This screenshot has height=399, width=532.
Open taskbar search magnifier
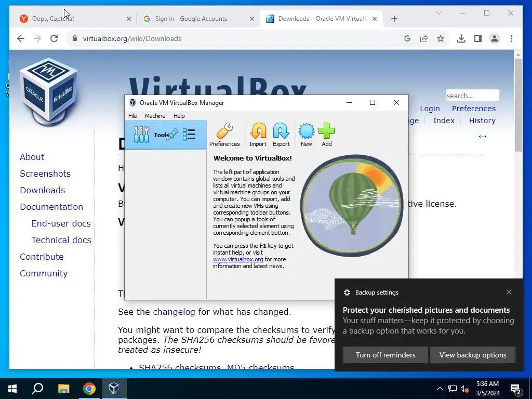37,389
